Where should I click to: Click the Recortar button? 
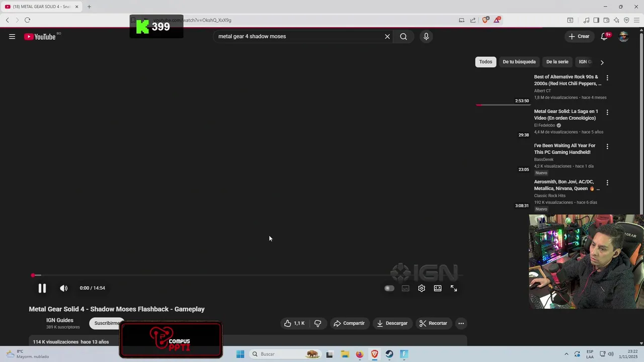click(433, 323)
